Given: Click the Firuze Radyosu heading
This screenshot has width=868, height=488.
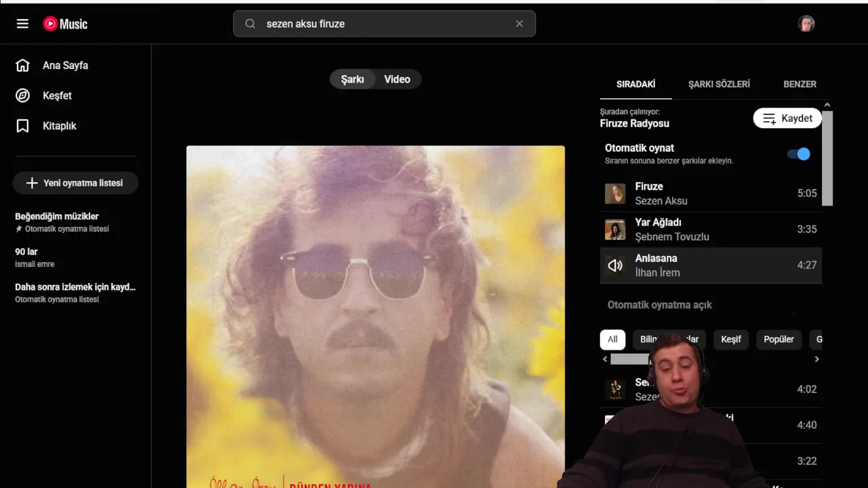Looking at the screenshot, I should pos(635,123).
